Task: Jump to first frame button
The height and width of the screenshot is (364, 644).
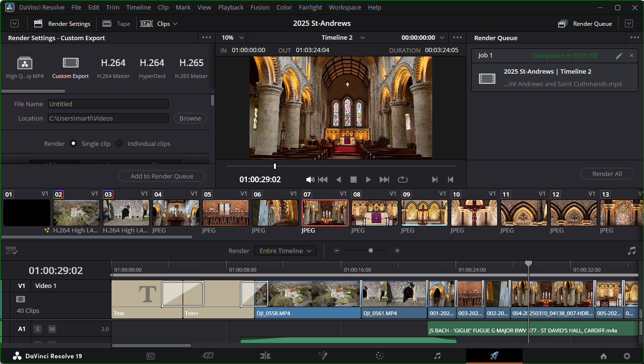Action: 323,179
